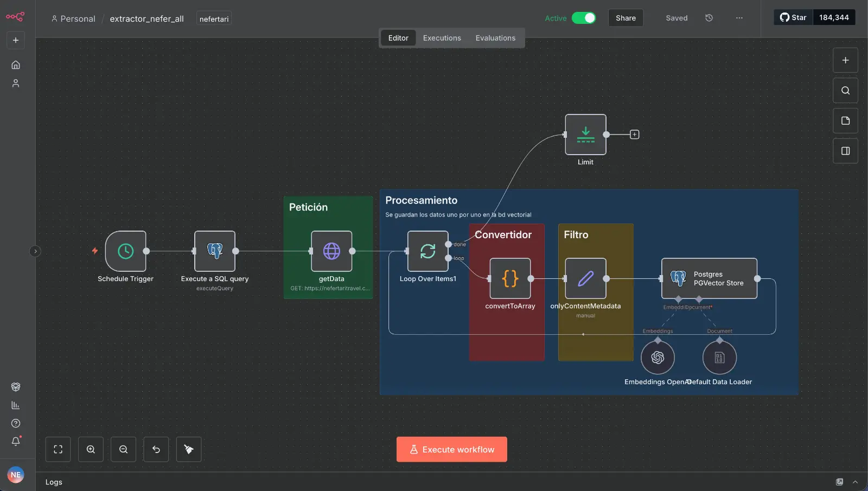Switch to the Evaluations tab
This screenshot has height=491, width=868.
495,38
